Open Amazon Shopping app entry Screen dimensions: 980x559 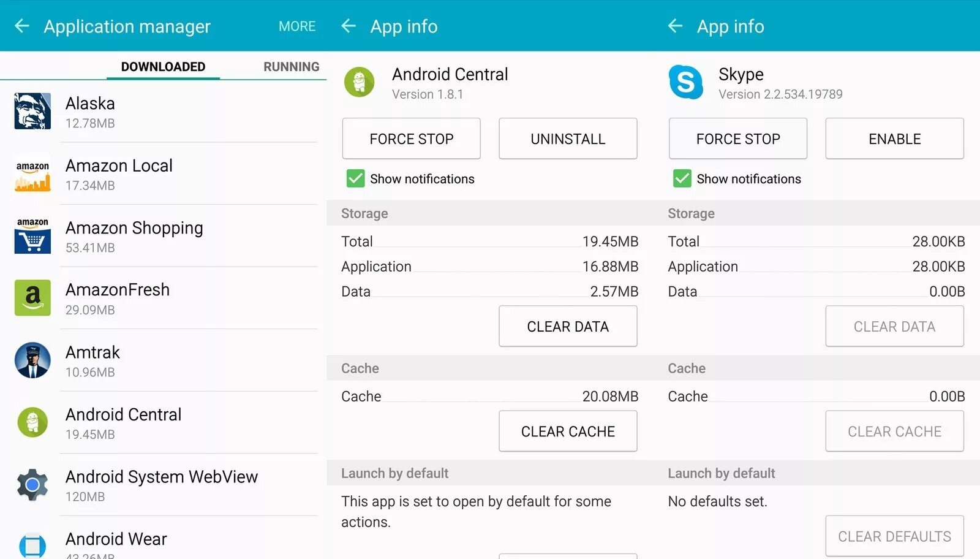click(163, 236)
